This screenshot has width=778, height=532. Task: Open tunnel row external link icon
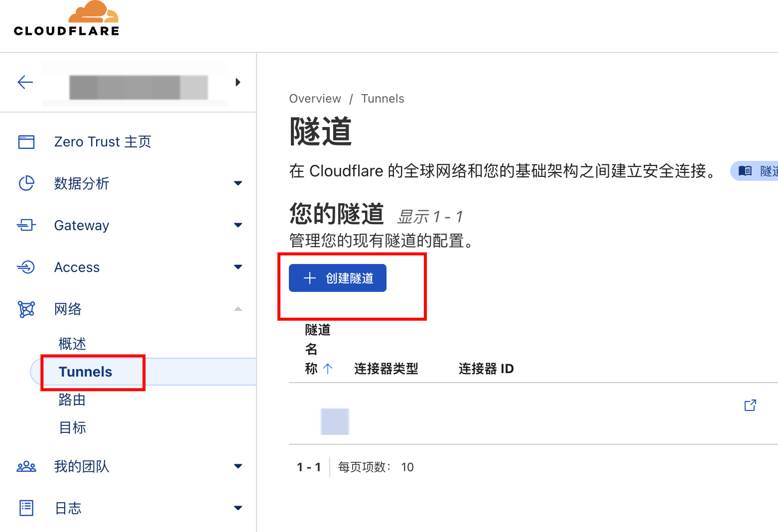tap(750, 405)
